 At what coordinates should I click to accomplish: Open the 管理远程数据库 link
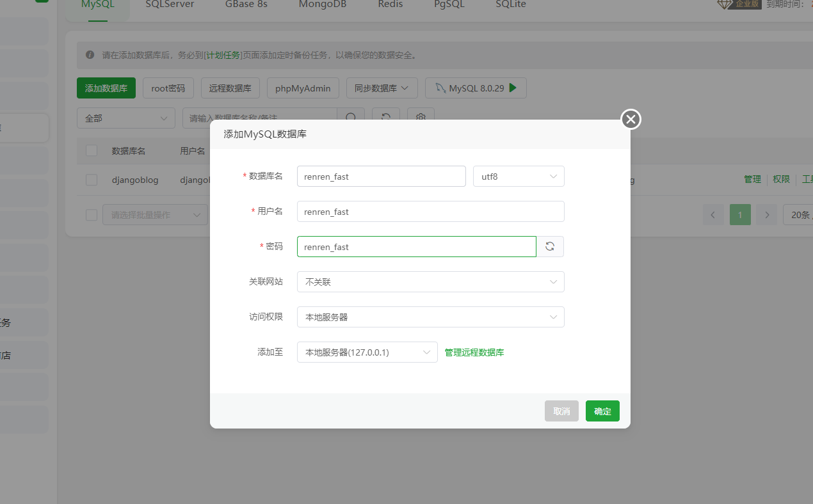[474, 352]
